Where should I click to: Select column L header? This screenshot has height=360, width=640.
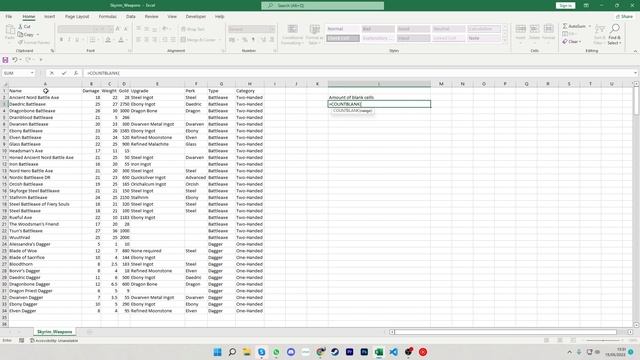[379, 84]
